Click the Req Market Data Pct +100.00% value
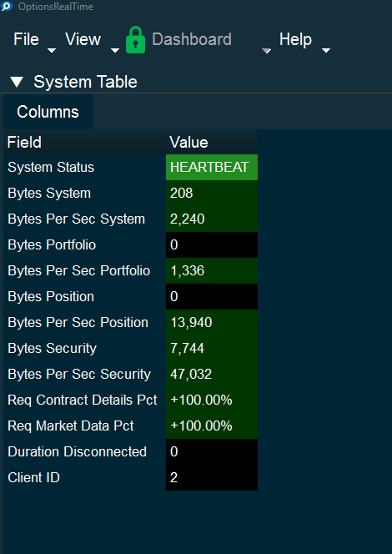392x554 pixels. click(212, 426)
